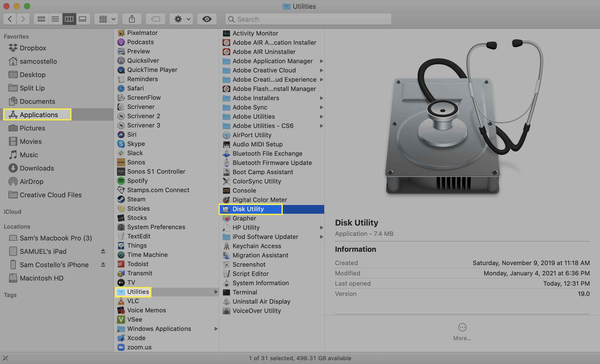This screenshot has height=364, width=600.
Task: Click the Edit Tags toolbar button
Action: click(x=156, y=19)
